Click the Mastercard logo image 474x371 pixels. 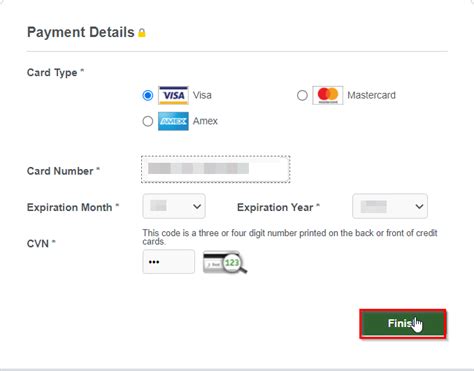tap(328, 95)
